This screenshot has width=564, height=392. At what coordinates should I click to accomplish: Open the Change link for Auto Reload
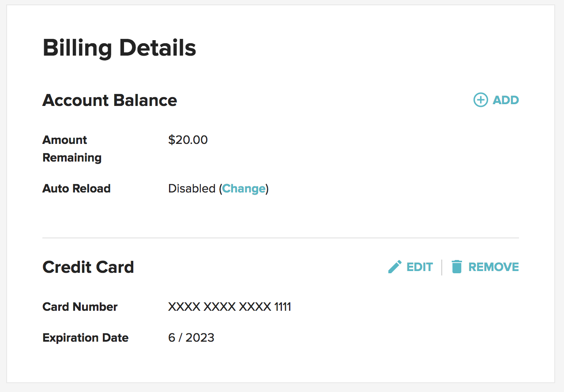pos(244,189)
